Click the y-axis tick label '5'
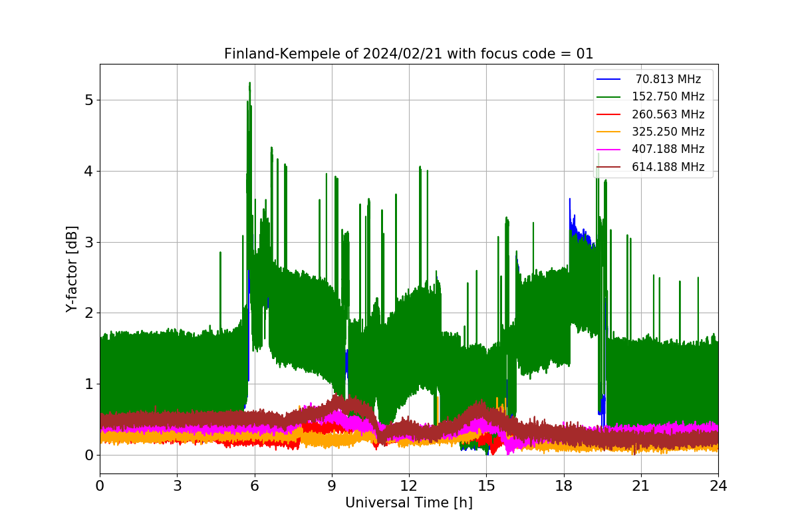 pos(88,100)
